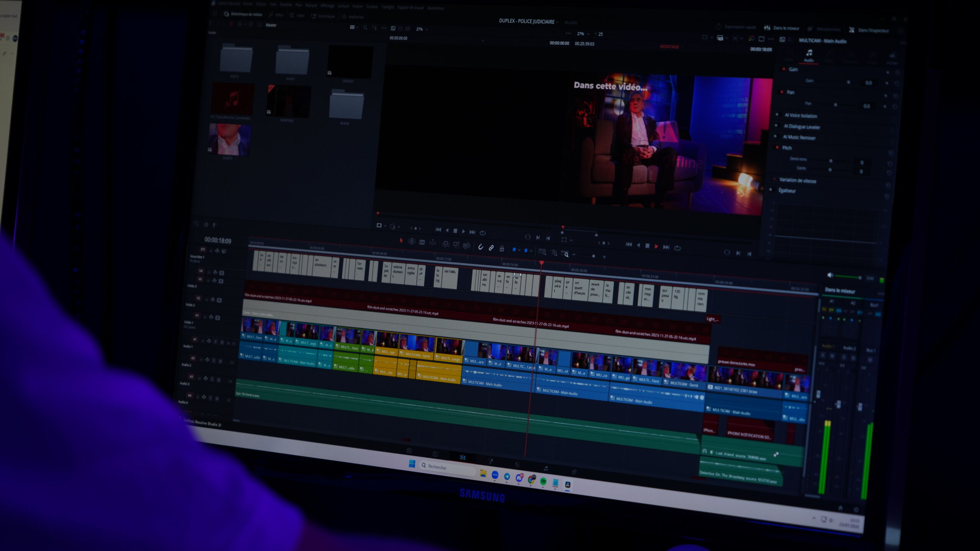Screen dimensions: 980x551
Task: Open the source viewer 27% zoom dropdown
Action: [x=422, y=29]
